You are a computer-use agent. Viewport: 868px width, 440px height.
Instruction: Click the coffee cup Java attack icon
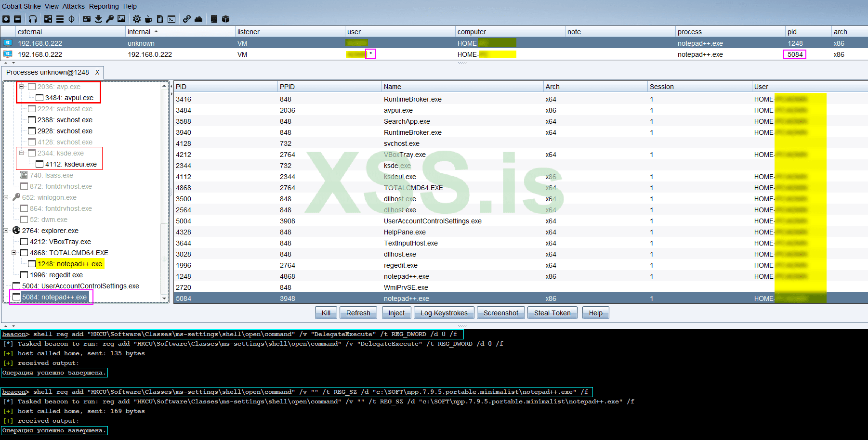coord(148,19)
